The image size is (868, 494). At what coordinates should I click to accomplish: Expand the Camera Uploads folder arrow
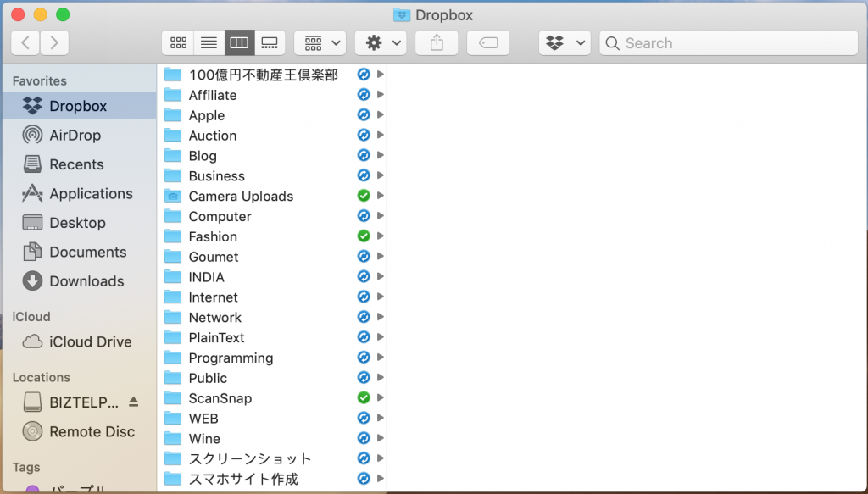point(381,196)
